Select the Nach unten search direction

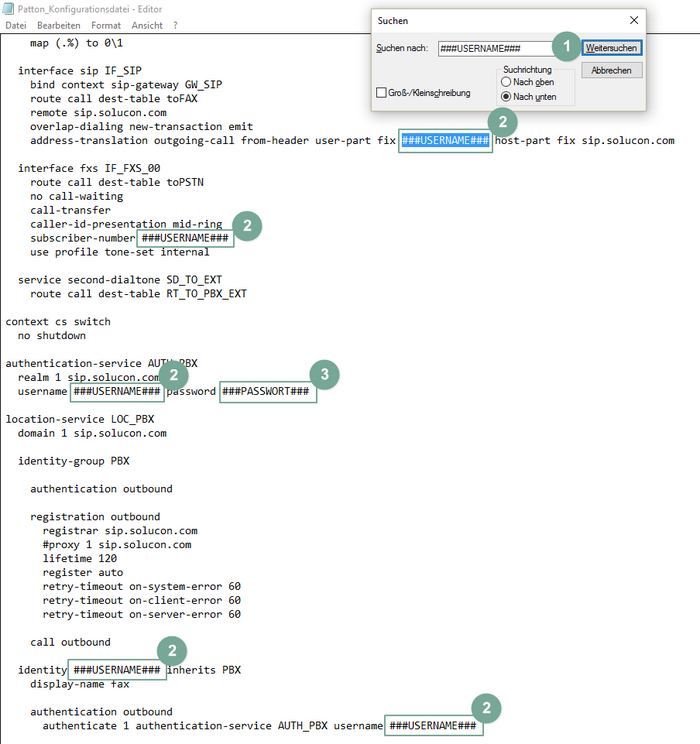[x=507, y=97]
